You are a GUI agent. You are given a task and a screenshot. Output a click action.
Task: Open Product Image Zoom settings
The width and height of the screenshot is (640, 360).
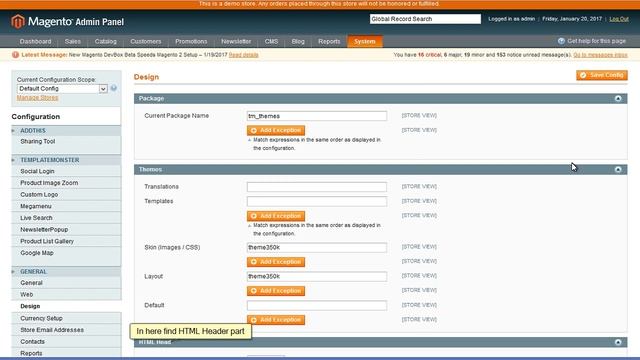pos(49,183)
